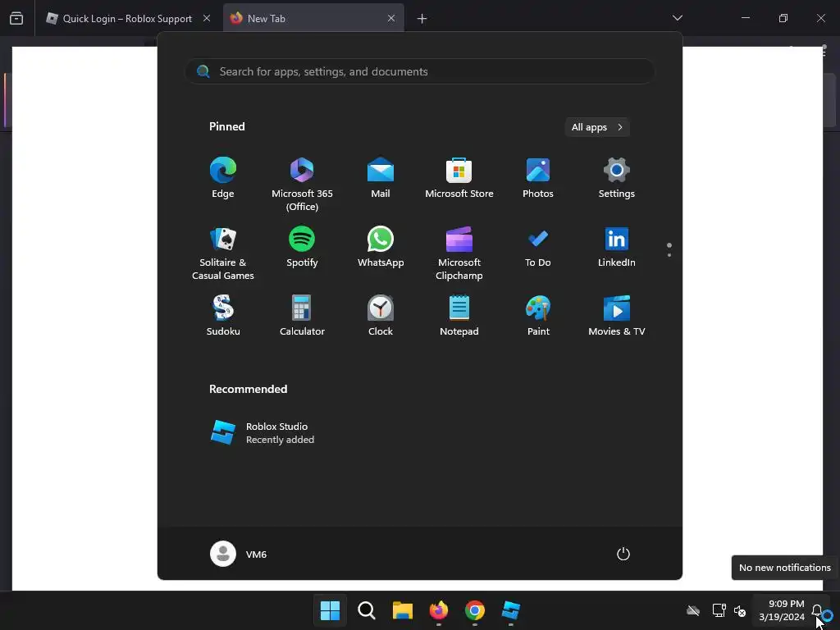840x630 pixels.
Task: Go to next pinned apps page dot
Action: coord(669,255)
